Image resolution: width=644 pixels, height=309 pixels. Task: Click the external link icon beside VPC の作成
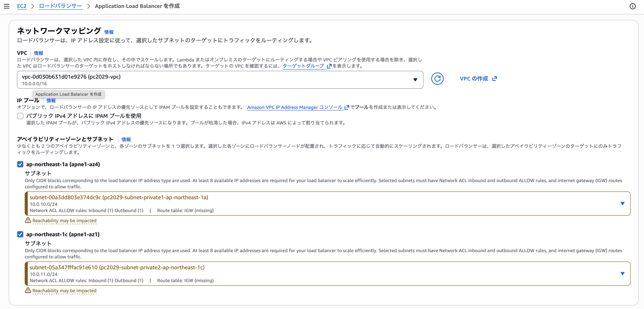click(x=494, y=79)
